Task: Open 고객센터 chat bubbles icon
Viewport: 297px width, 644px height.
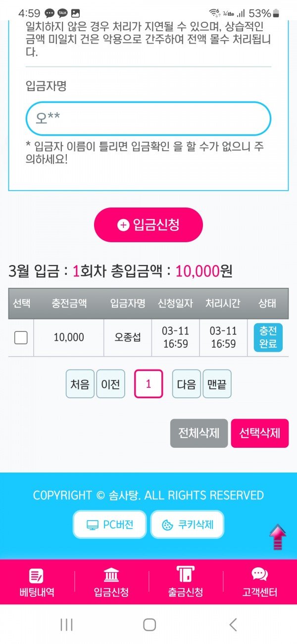Action: [x=260, y=575]
